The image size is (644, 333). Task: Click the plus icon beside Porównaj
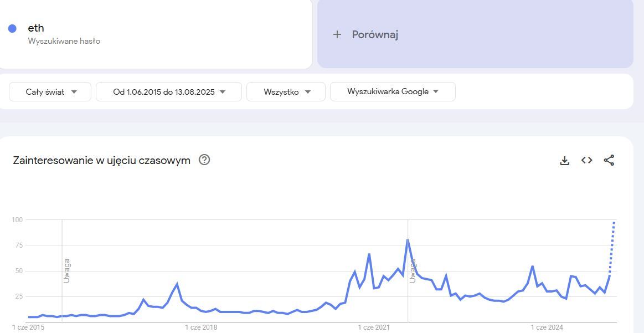point(337,35)
